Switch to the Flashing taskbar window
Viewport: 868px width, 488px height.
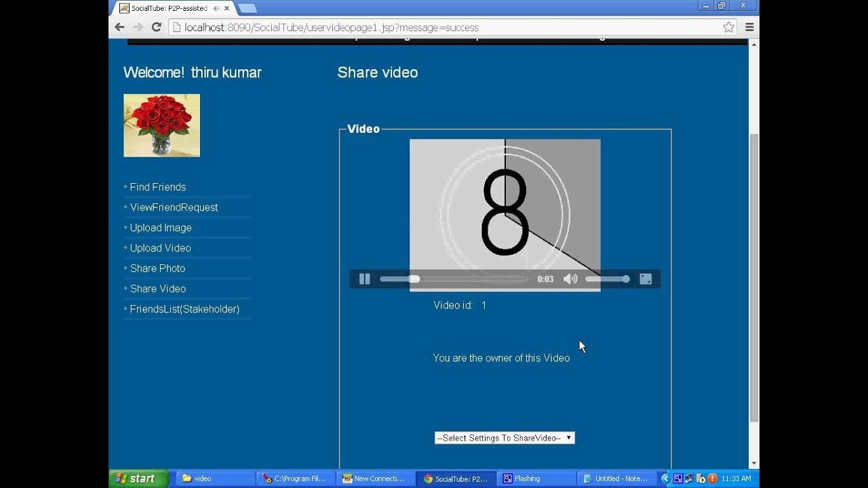(536, 479)
